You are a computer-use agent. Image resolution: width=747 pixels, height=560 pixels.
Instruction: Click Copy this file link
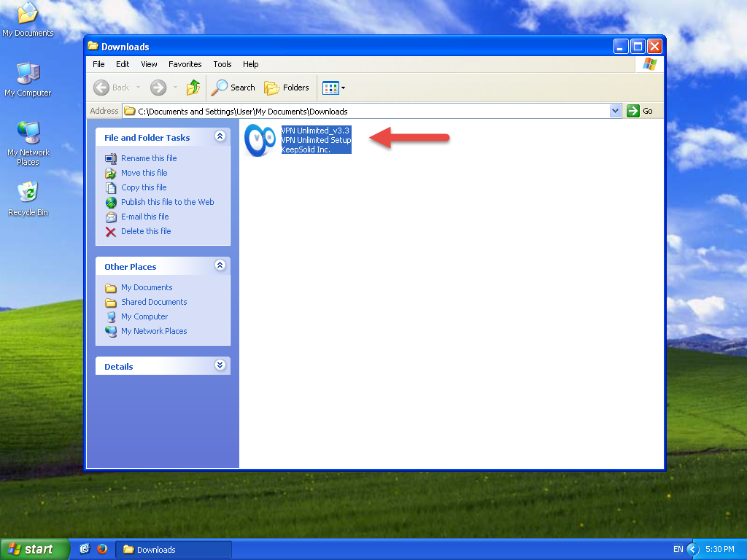click(x=144, y=187)
